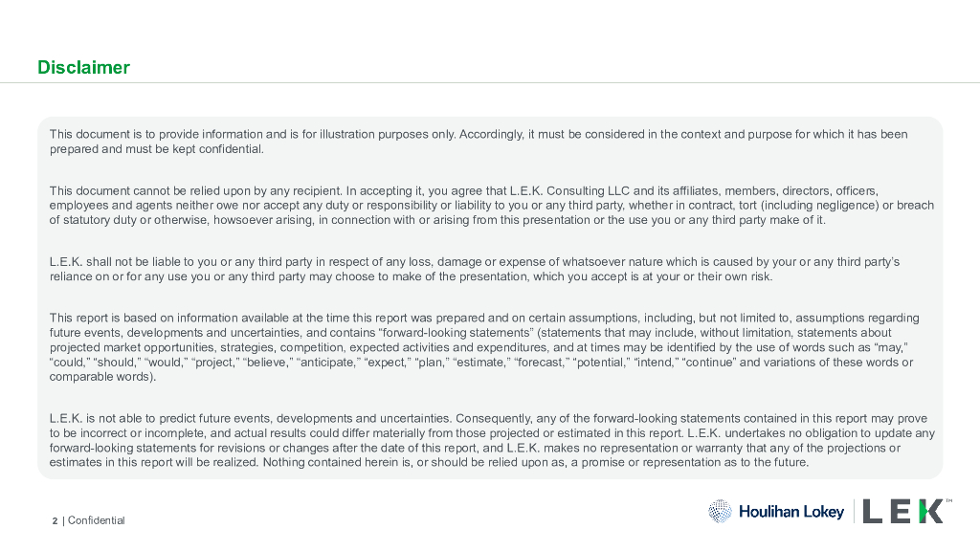Click the phrase "prepared and must be kept confidential"
Viewport: 980px width, 551px height.
[x=156, y=149]
